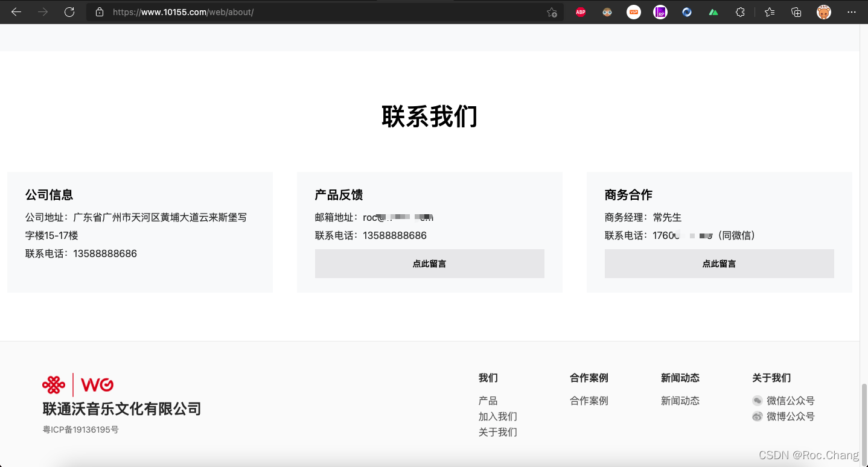Click the browser back arrow
The height and width of the screenshot is (467, 868).
[x=16, y=12]
